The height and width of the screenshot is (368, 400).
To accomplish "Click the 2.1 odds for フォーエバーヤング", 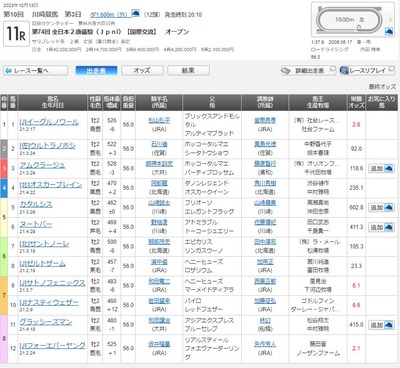I will point(356,348).
